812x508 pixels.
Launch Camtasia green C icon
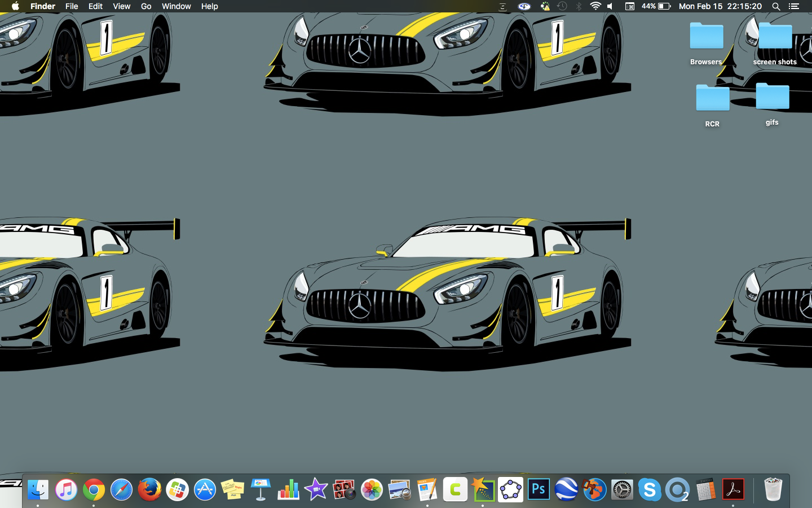pos(455,489)
